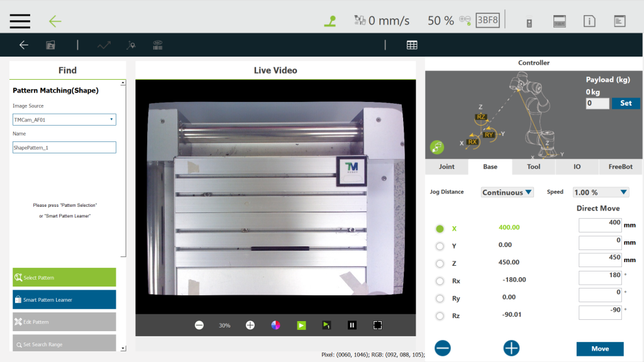Switch to the Joint tab
This screenshot has width=644, height=362.
tap(447, 167)
